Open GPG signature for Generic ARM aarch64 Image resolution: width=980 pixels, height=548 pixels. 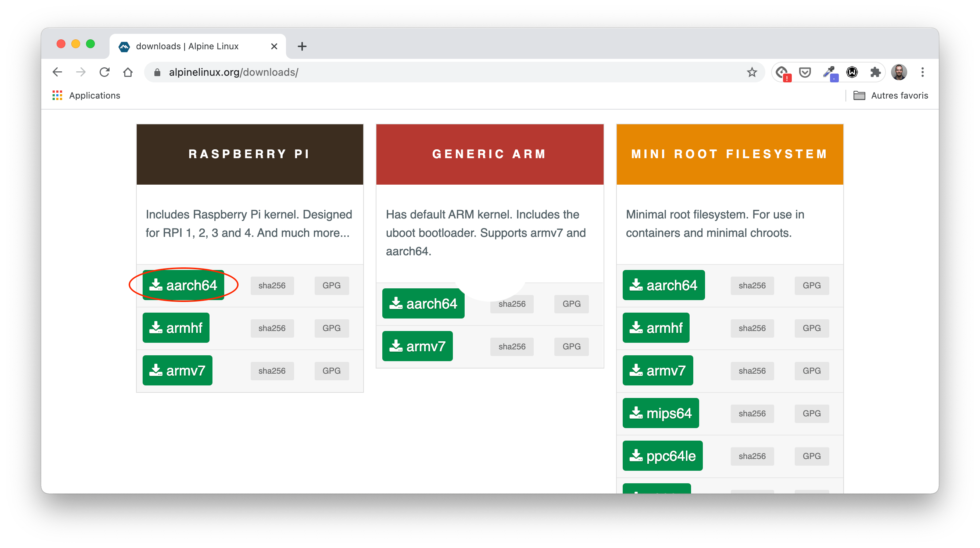(x=571, y=304)
